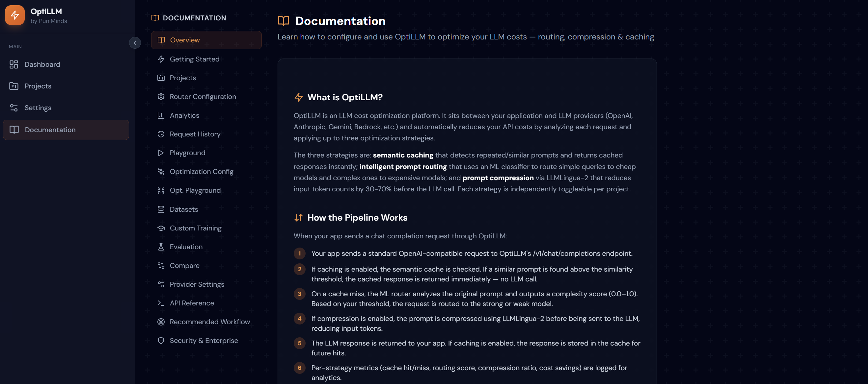This screenshot has width=868, height=384.
Task: Click the Opt. Playground compress icon
Action: pos(161,191)
